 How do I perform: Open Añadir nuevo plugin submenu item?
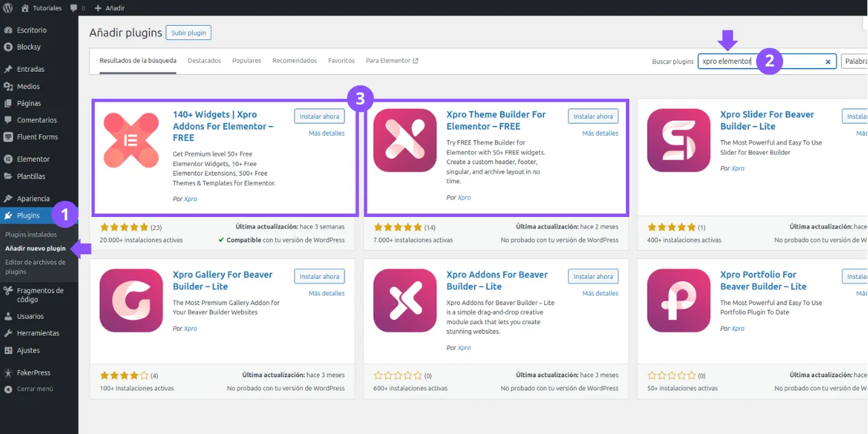(35, 248)
